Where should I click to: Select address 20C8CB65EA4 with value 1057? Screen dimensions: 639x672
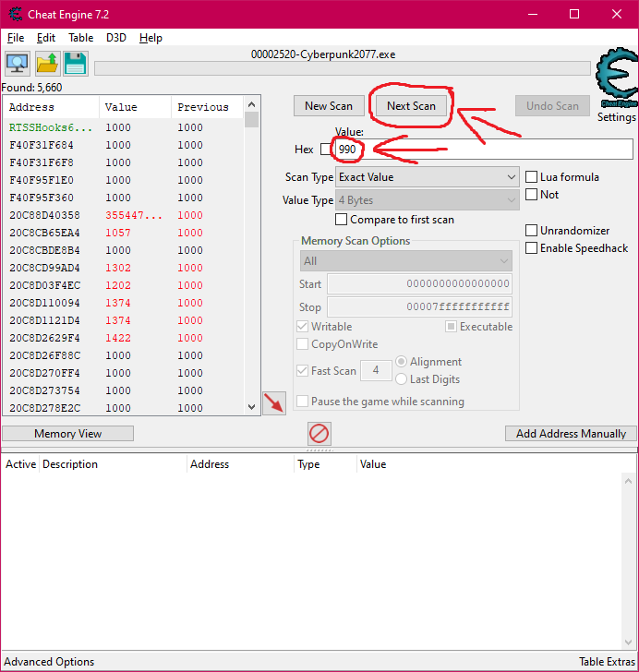pos(125,233)
